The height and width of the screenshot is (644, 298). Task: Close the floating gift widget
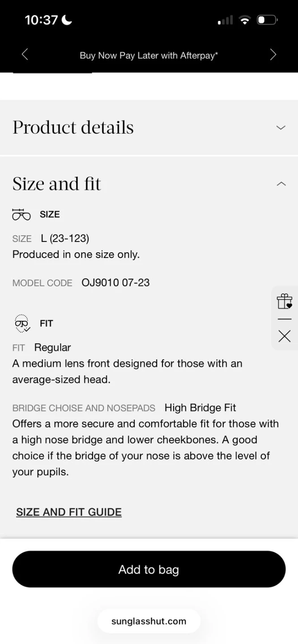pos(284,336)
